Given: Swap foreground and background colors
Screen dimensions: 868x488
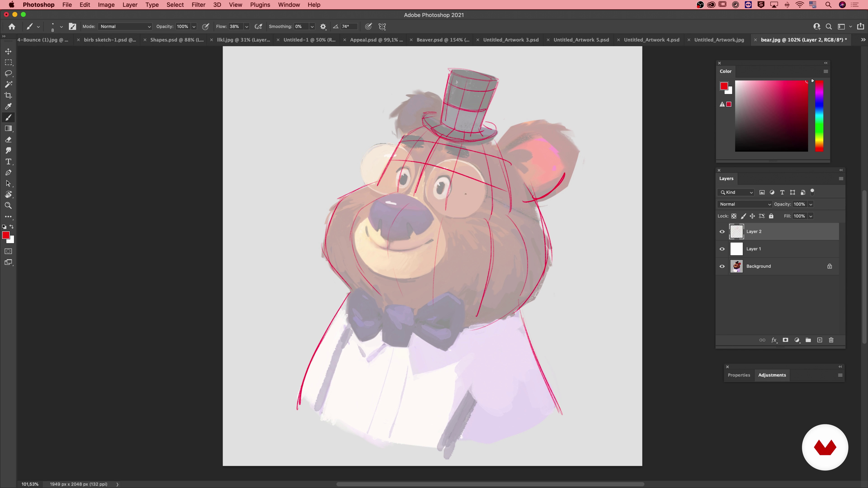Looking at the screenshot, I should point(12,227).
